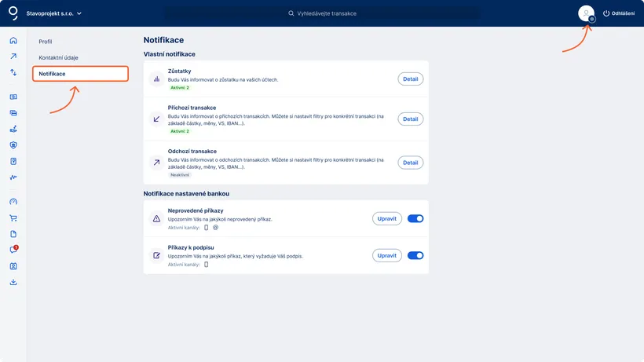Open Detail for Zůstatky notification

pyautogui.click(x=410, y=79)
